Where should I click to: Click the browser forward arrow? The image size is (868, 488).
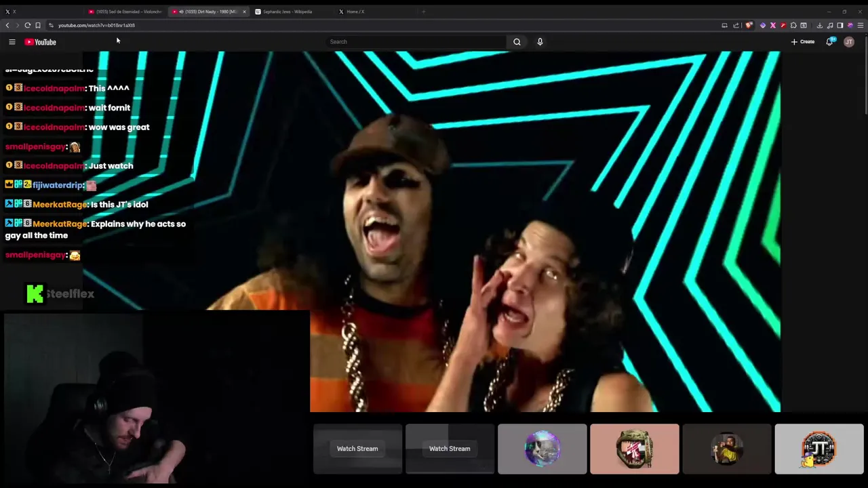(17, 25)
